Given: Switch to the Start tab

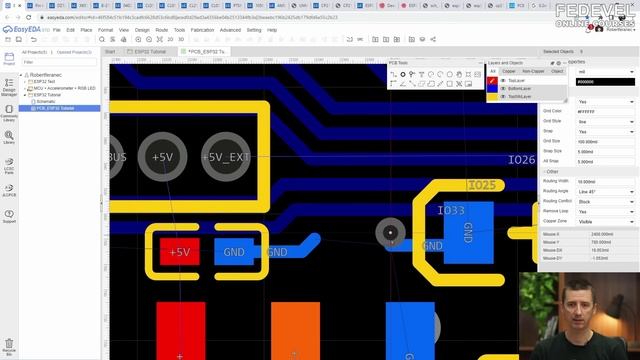Looking at the screenshot, I should tap(110, 52).
